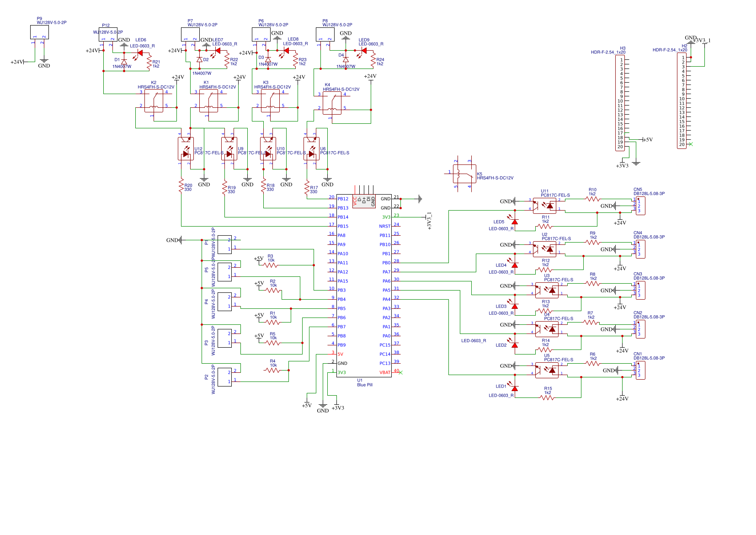Pick the U10 optocoupler symbol
756x535 pixels.
[268, 148]
